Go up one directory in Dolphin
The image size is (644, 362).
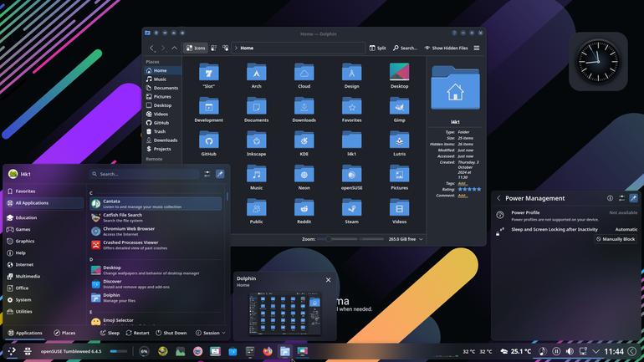(x=175, y=48)
